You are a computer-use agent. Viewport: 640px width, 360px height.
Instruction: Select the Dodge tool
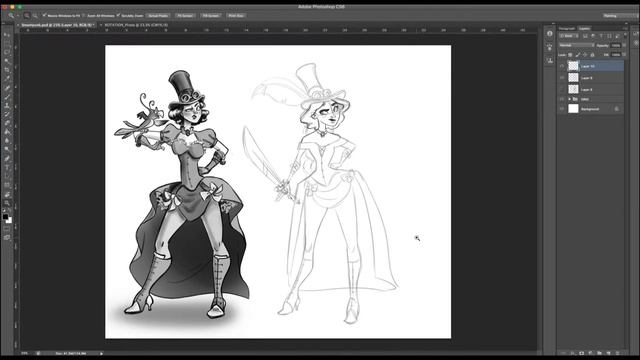[x=7, y=149]
